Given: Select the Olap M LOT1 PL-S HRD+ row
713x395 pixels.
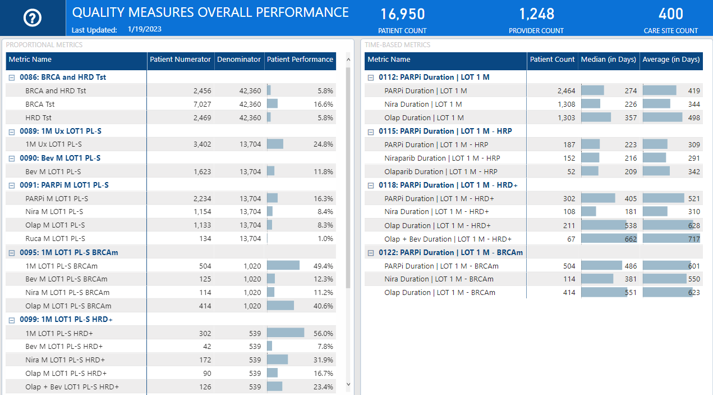Looking at the screenshot, I should (171, 374).
